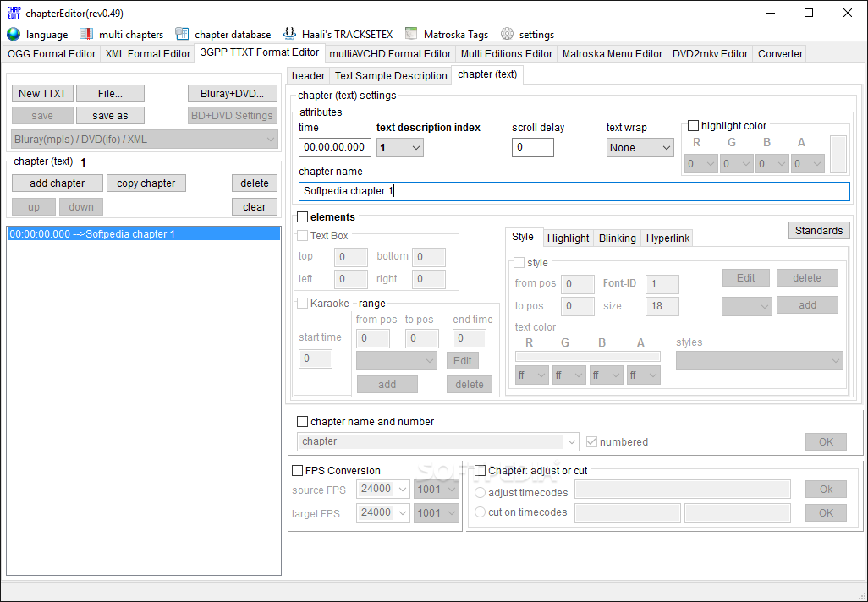Click the highlight color preview swatch

tap(838, 154)
